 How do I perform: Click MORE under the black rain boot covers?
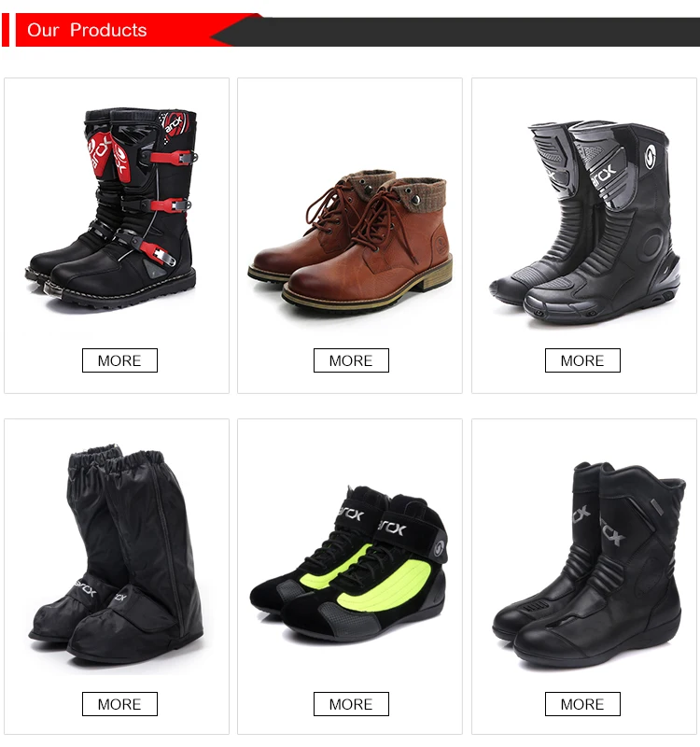[x=119, y=704]
